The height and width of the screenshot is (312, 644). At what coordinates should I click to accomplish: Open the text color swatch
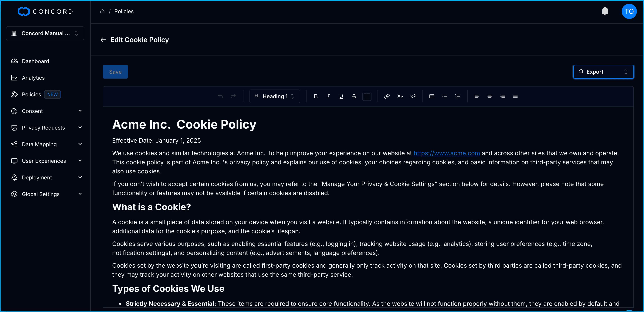click(367, 96)
